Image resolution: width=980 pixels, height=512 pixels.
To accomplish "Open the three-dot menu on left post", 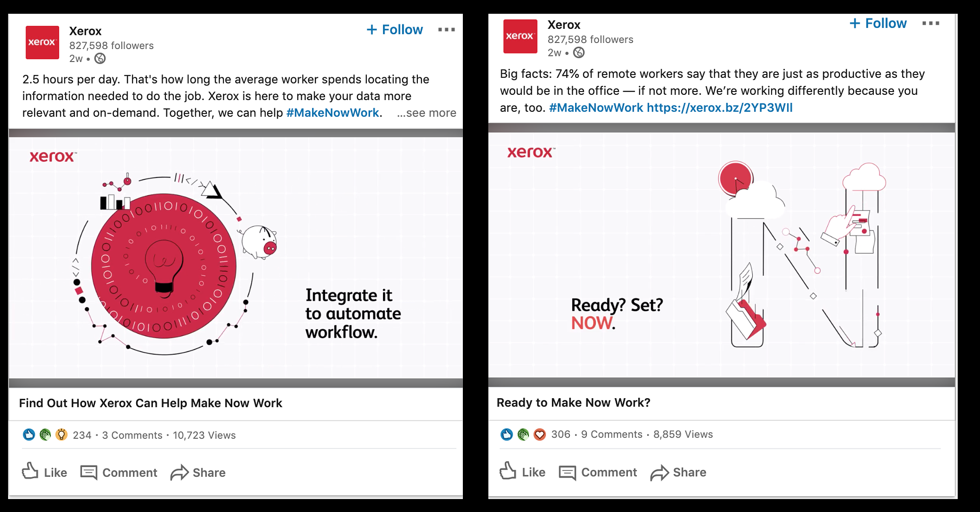I will point(446,30).
